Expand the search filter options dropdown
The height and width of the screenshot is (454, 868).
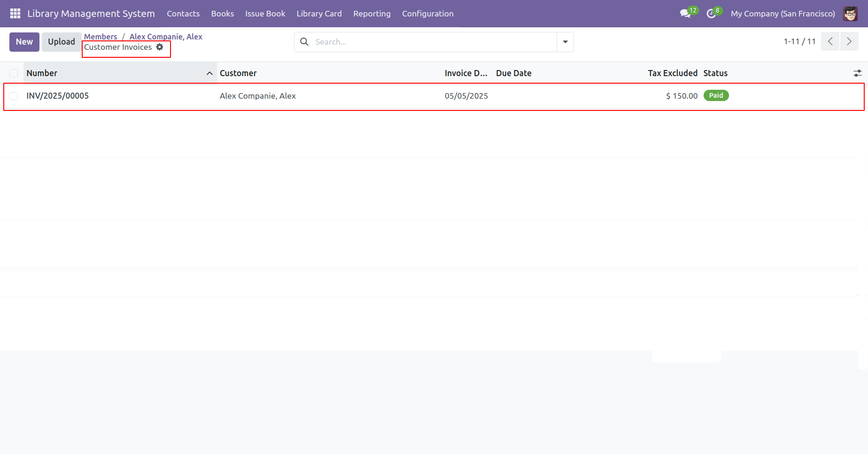pyautogui.click(x=565, y=42)
